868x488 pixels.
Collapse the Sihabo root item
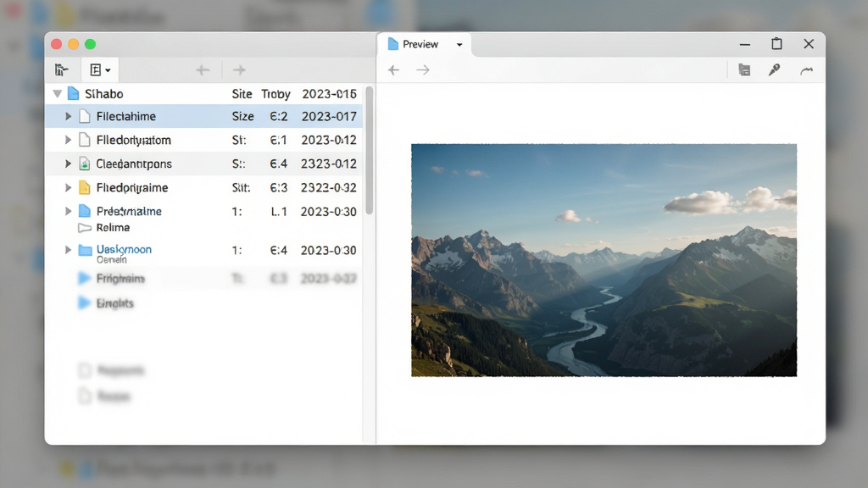point(57,93)
